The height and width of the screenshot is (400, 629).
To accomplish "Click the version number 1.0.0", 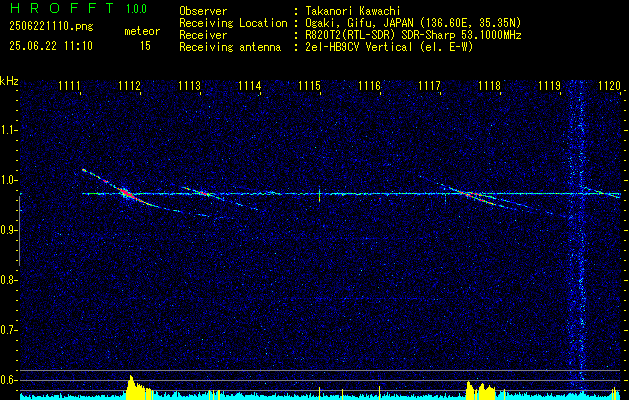I will click(136, 8).
